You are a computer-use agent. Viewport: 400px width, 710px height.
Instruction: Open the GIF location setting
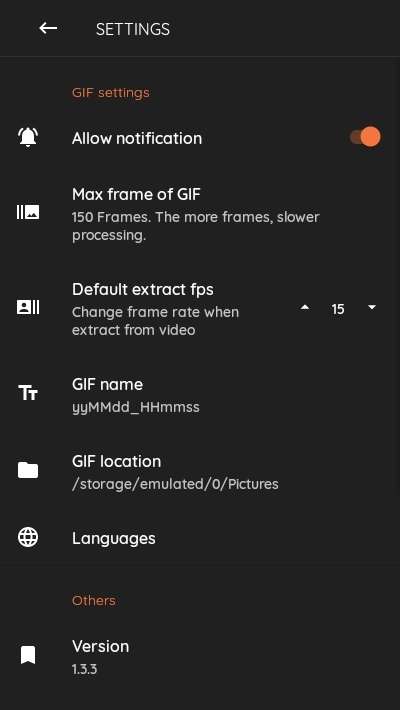200,472
